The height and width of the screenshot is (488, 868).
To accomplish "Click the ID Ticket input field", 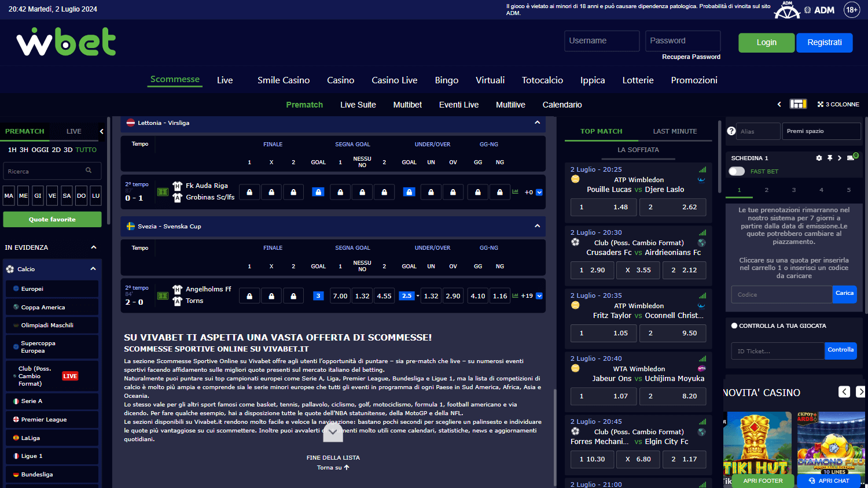I will [778, 351].
